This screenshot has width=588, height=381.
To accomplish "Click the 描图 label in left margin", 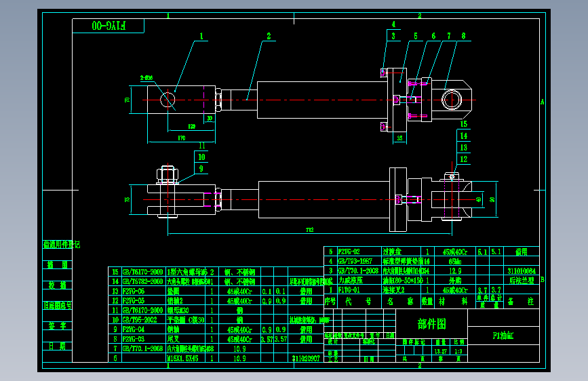I will point(58,265).
